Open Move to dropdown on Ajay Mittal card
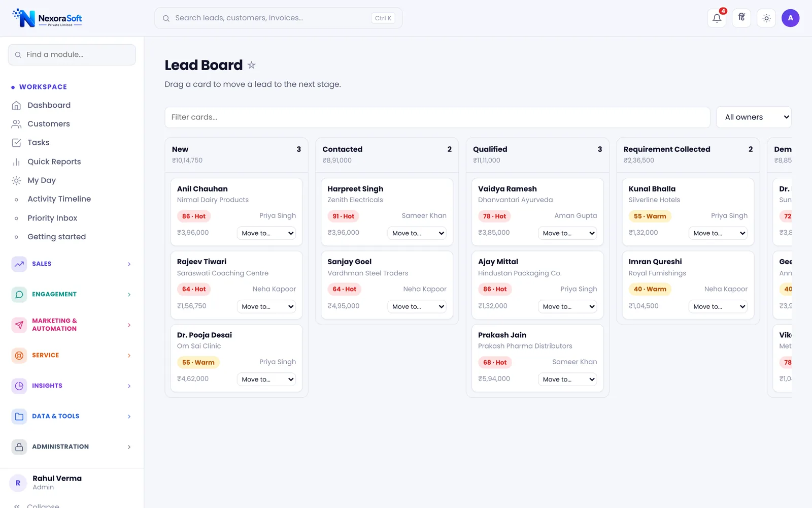Viewport: 812px width, 508px height. click(x=567, y=306)
